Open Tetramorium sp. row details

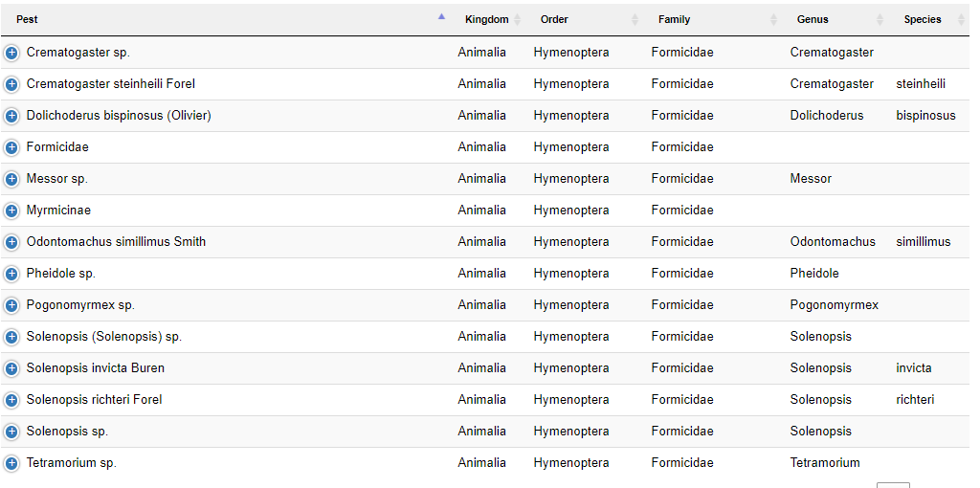tap(11, 464)
